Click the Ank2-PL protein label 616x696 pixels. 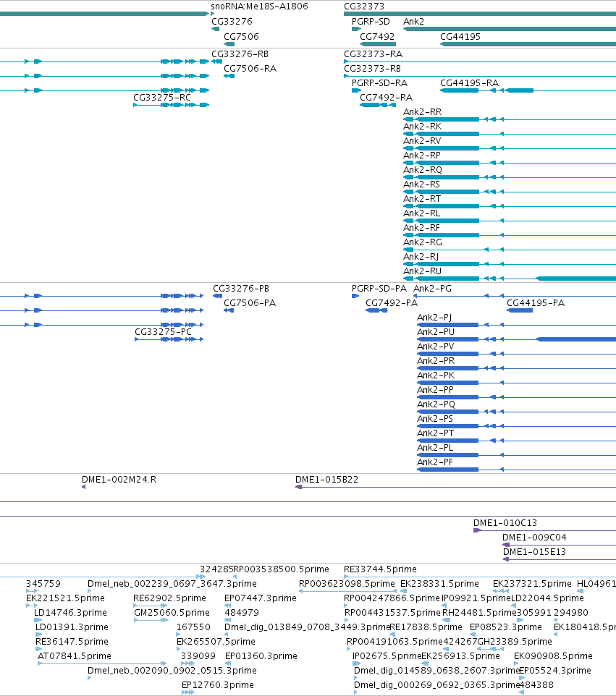435,447
